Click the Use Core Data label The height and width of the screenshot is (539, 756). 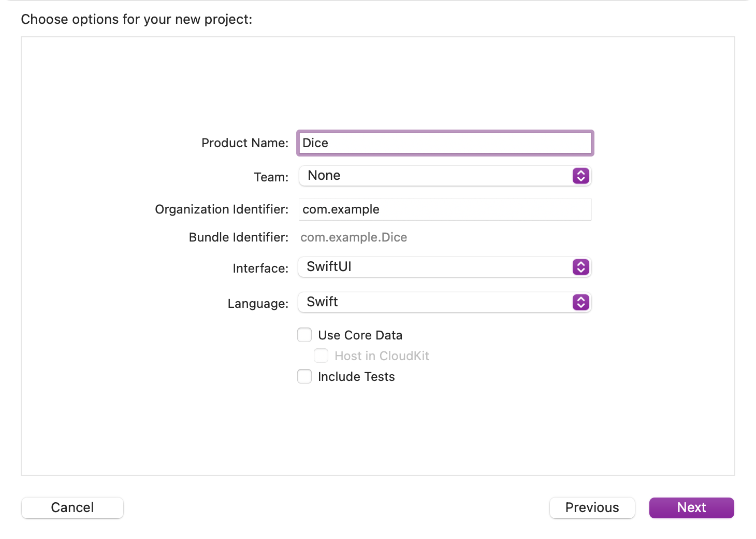(x=360, y=335)
